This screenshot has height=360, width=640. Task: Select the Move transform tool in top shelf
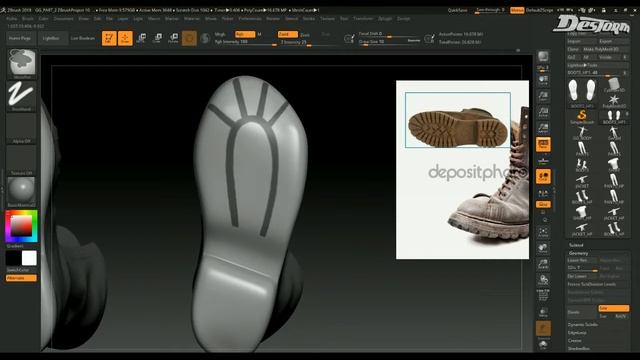tap(141, 38)
